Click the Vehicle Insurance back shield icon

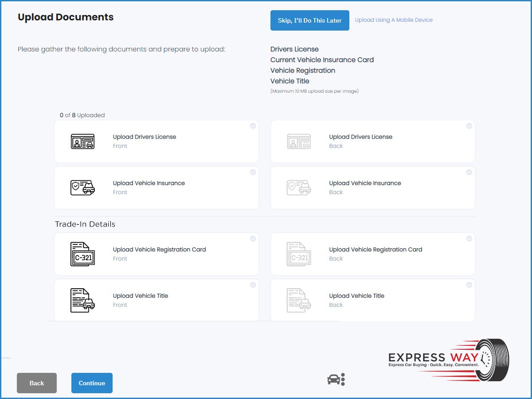click(299, 188)
